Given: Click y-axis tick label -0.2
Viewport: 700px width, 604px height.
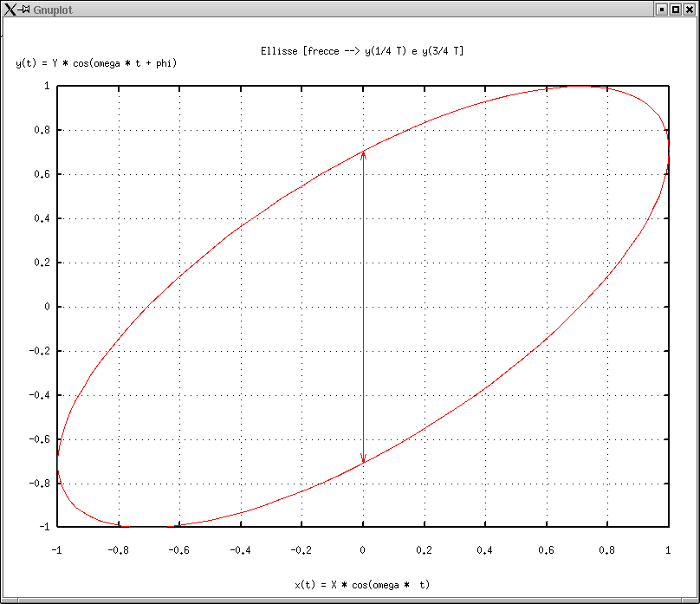Looking at the screenshot, I should (39, 351).
